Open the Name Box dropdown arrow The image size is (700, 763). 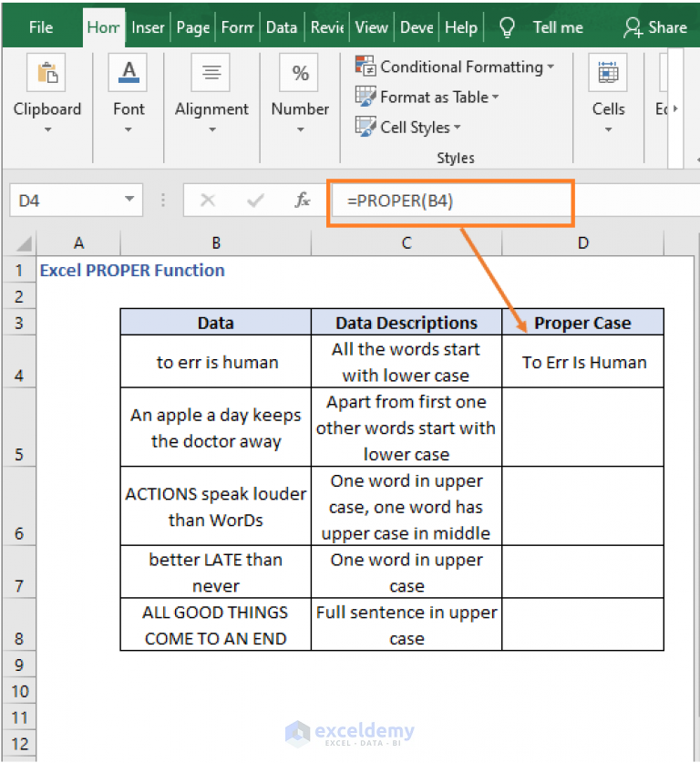(x=129, y=199)
